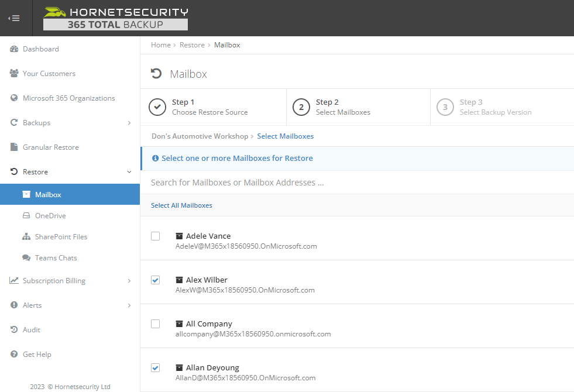This screenshot has width=574, height=392.
Task: Go back to Step 1 Choose Restore Source
Action: pos(214,107)
